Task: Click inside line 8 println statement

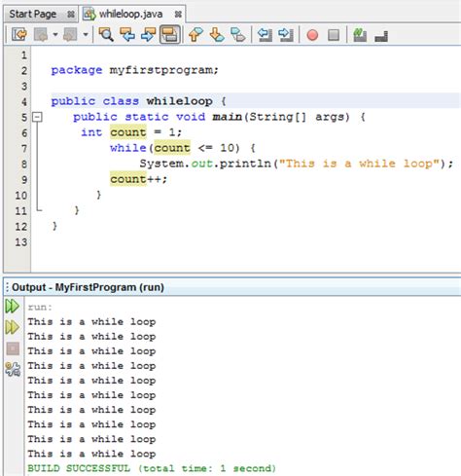Action: (x=296, y=164)
